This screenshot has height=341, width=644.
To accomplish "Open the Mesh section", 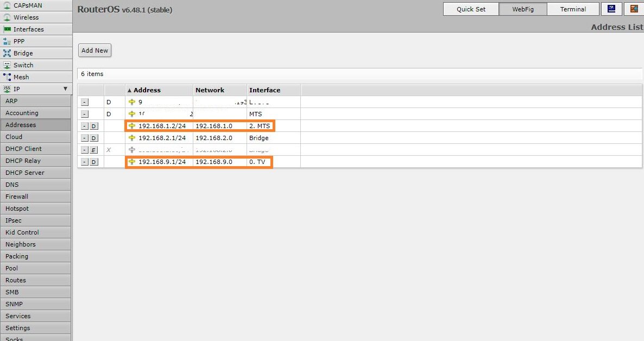I will (36, 77).
